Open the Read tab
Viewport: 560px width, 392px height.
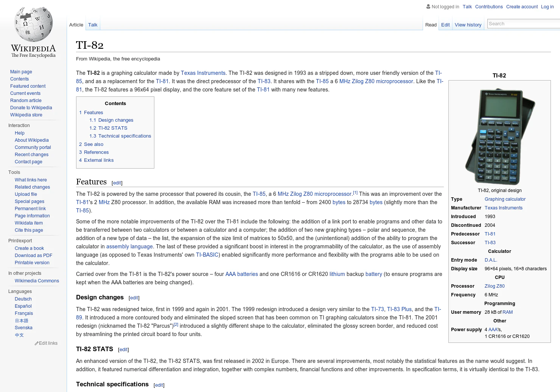(x=431, y=25)
